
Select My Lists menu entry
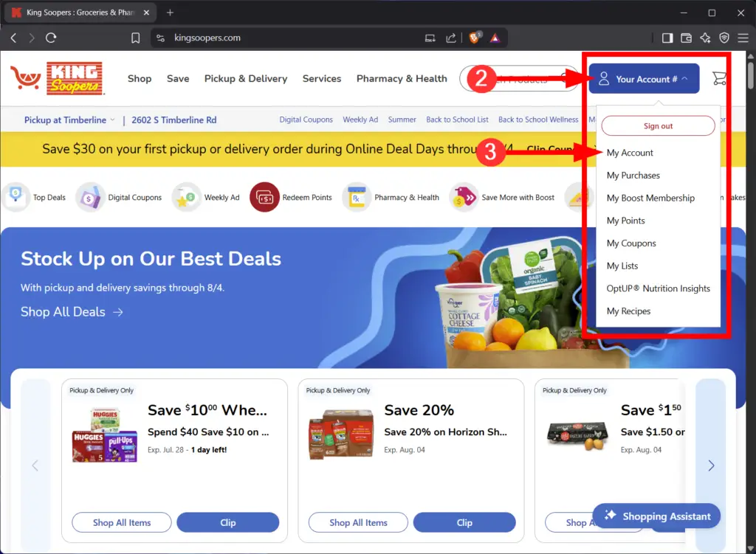(x=622, y=266)
